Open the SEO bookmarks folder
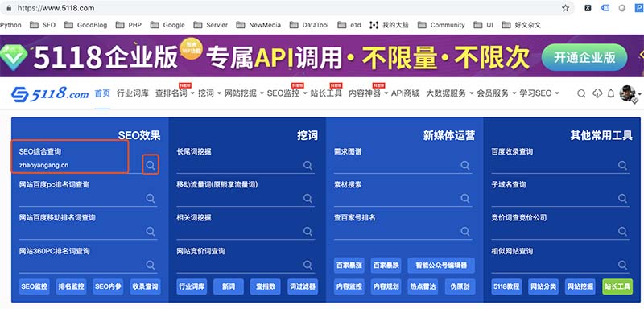This screenshot has width=644, height=309. [x=43, y=25]
